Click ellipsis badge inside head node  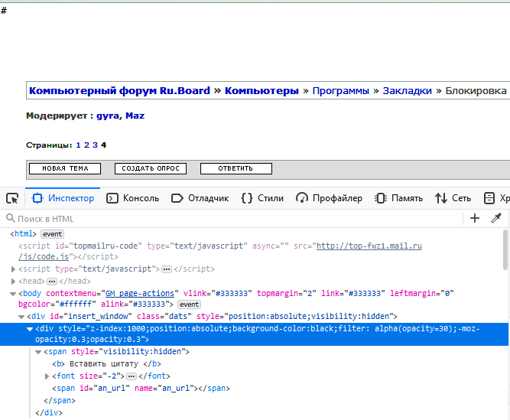tap(52, 281)
